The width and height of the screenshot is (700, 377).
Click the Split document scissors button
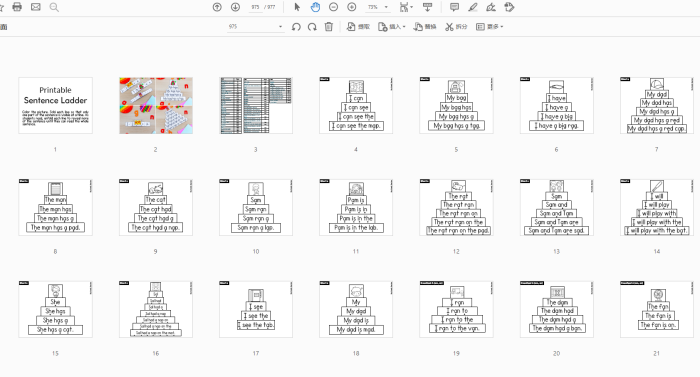tap(456, 27)
